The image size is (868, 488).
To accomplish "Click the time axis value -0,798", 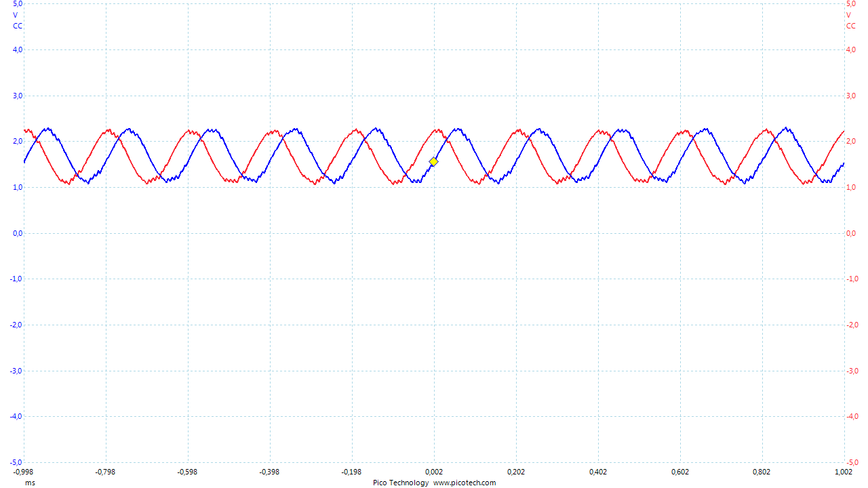I will (x=106, y=471).
